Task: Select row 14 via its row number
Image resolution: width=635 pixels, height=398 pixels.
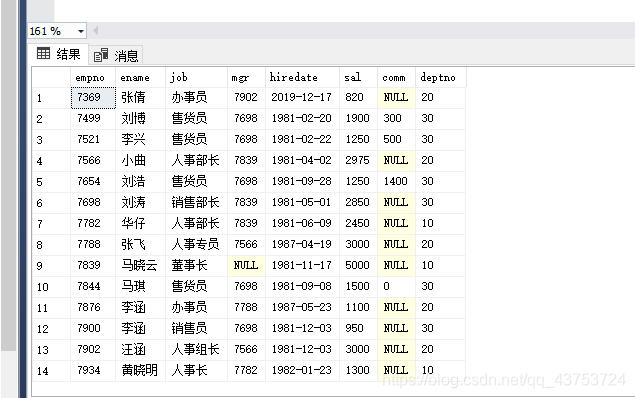Action: [x=51, y=371]
